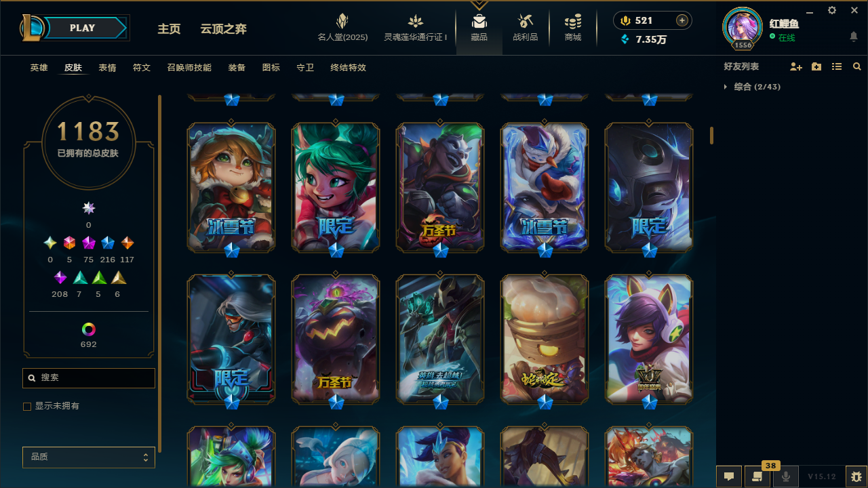Open the bug report icon
Image resolution: width=868 pixels, height=488 pixels.
[x=856, y=476]
